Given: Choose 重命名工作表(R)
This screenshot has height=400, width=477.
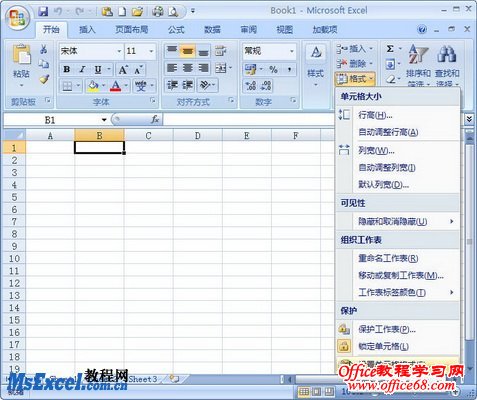Looking at the screenshot, I should 397,258.
